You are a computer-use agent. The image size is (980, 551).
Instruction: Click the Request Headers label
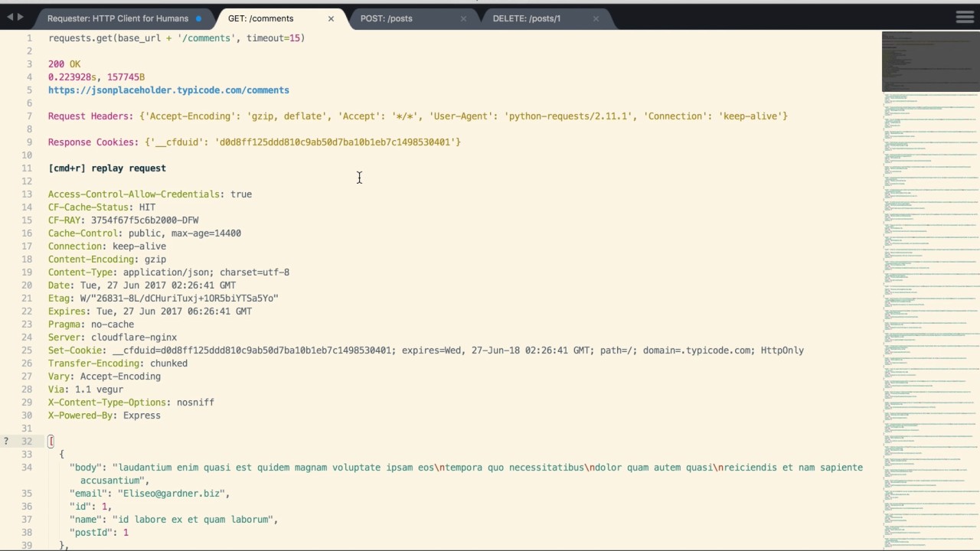point(90,116)
